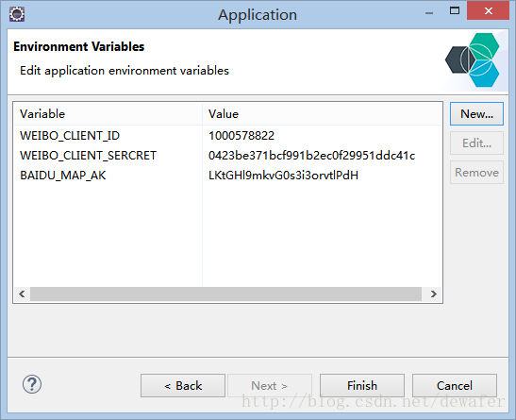
Task: Click the disabled Edit... button
Action: click(x=476, y=143)
